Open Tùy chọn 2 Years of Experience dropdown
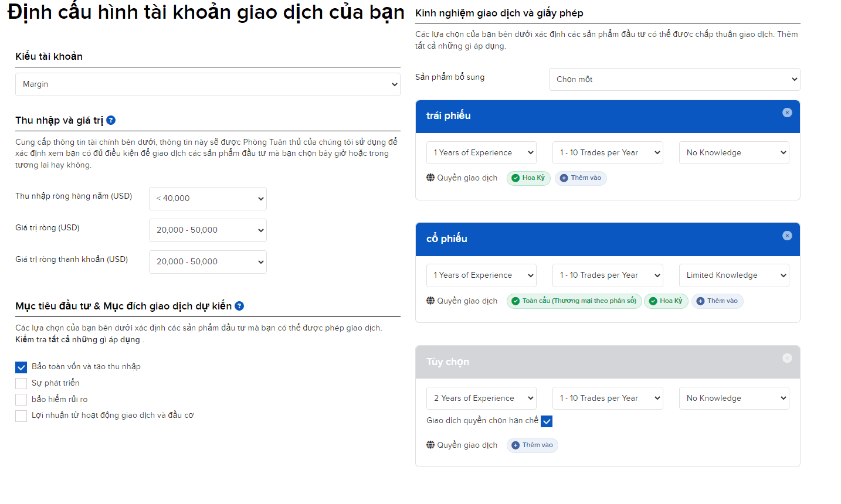This screenshot has width=841, height=504. 481,398
